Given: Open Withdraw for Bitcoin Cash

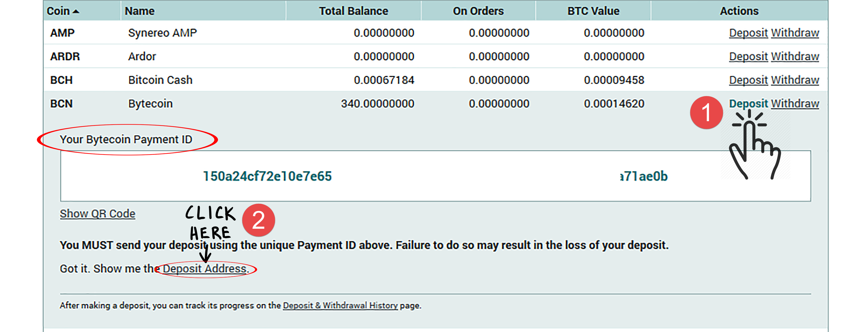Looking at the screenshot, I should [x=795, y=80].
